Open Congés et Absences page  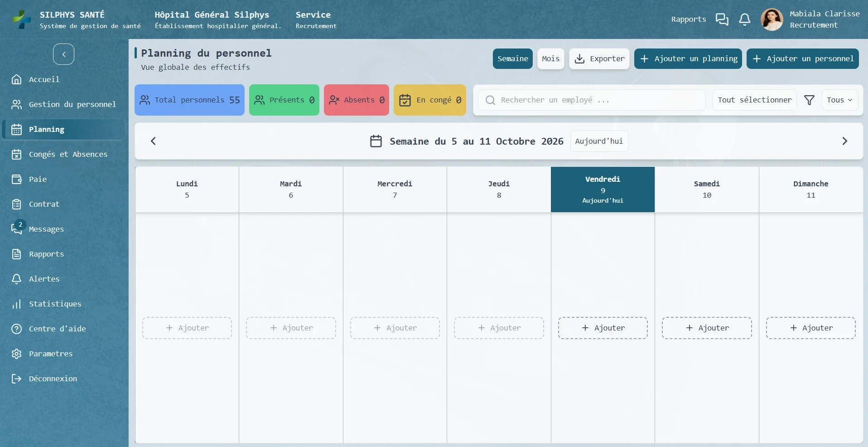pyautogui.click(x=63, y=154)
